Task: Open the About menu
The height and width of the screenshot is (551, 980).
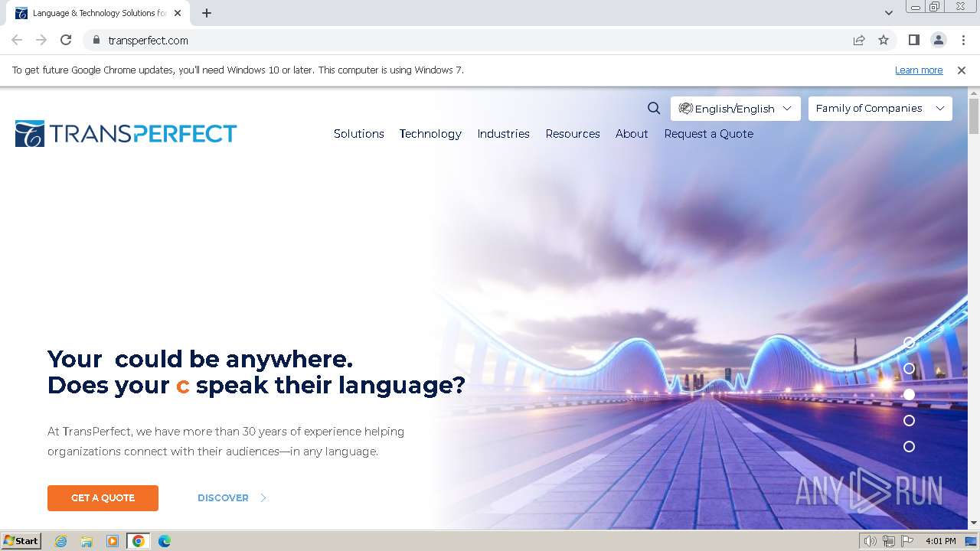Action: [632, 134]
